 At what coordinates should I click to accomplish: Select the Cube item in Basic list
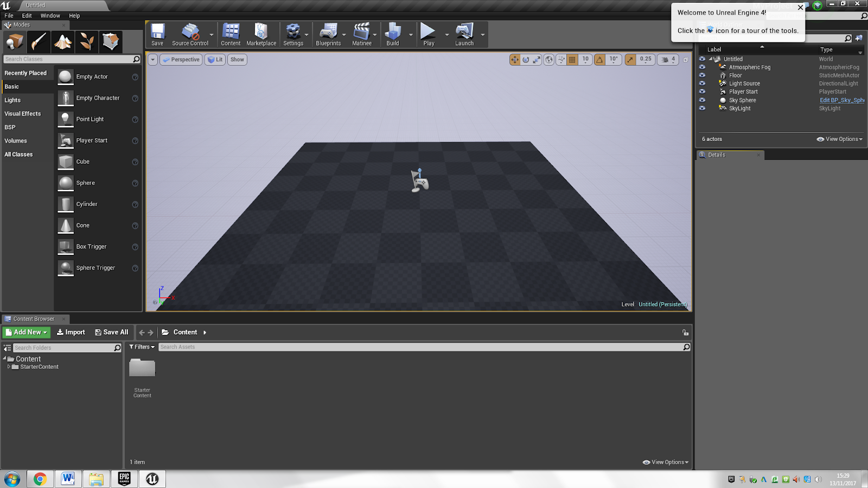click(x=98, y=162)
